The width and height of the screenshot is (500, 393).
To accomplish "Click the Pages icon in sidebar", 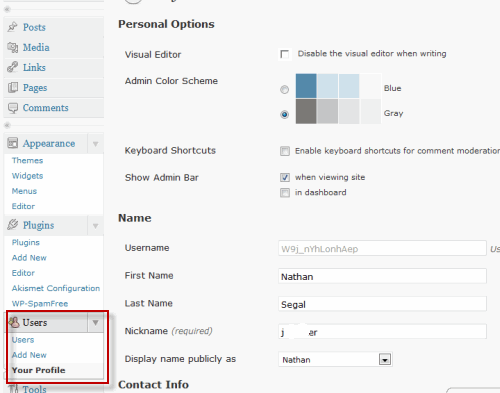I will click(13, 87).
